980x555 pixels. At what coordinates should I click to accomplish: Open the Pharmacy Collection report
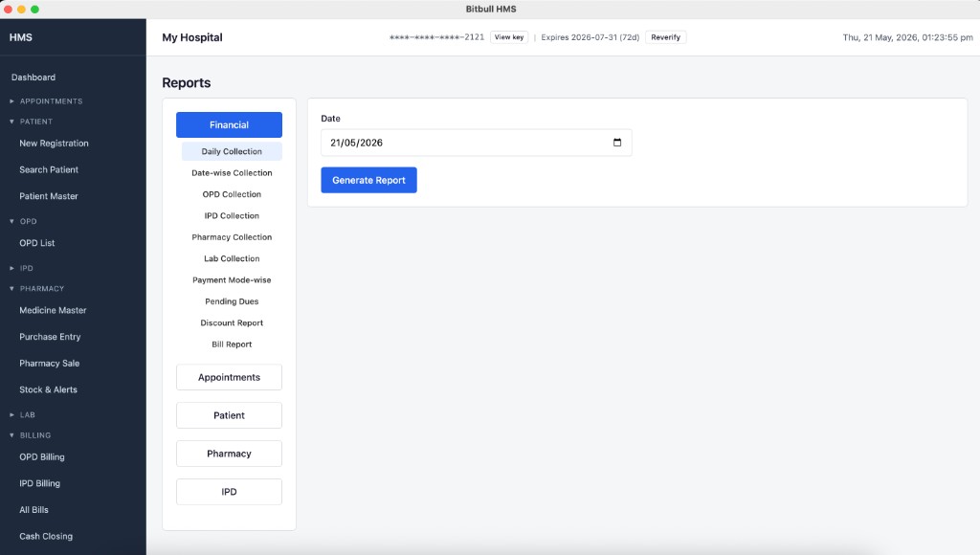tap(232, 237)
